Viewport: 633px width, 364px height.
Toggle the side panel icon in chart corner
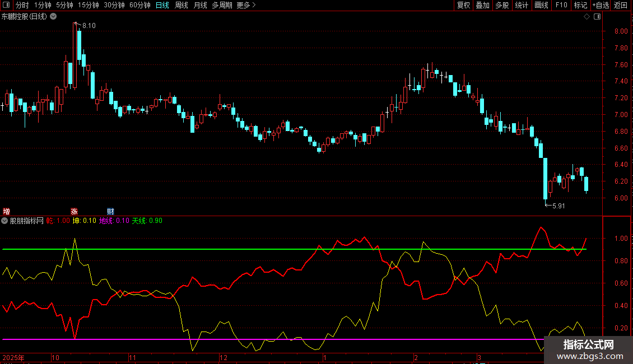(x=597, y=17)
